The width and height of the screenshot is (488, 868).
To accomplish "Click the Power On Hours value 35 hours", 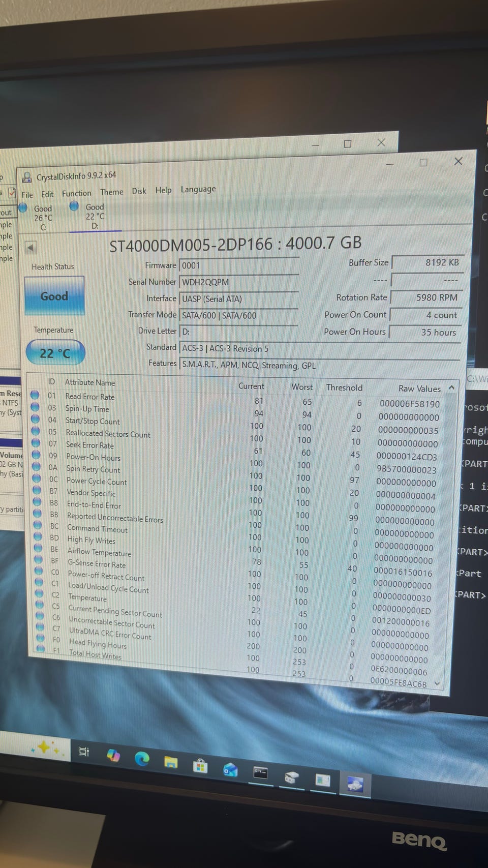I will tap(425, 332).
